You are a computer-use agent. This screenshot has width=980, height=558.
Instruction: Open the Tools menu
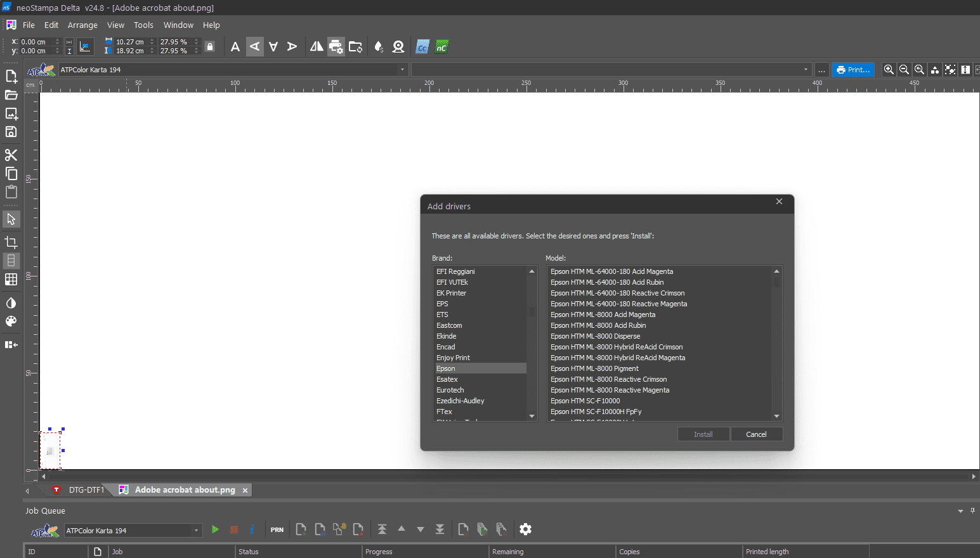click(143, 25)
